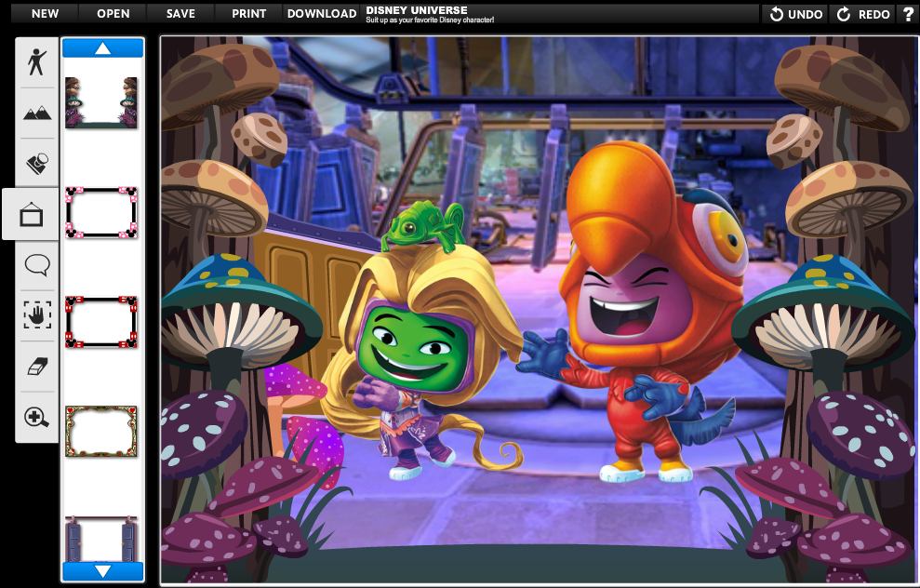This screenshot has height=588, width=920.
Task: Choose the red Mickey corner frame
Action: (x=100, y=322)
